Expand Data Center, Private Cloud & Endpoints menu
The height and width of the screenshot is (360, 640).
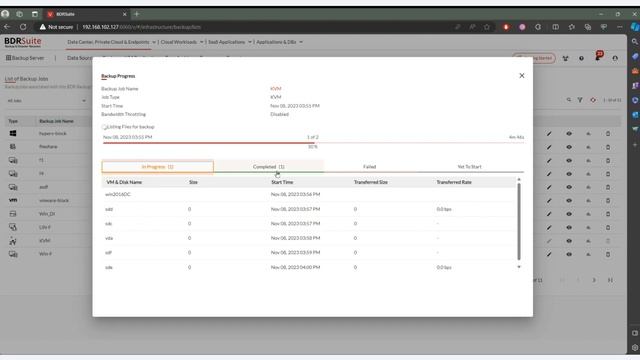(x=111, y=42)
